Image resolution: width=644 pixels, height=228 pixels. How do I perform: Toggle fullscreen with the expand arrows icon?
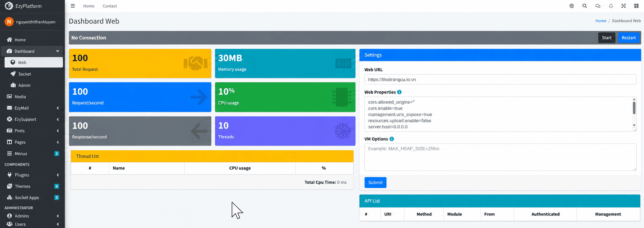(624, 6)
